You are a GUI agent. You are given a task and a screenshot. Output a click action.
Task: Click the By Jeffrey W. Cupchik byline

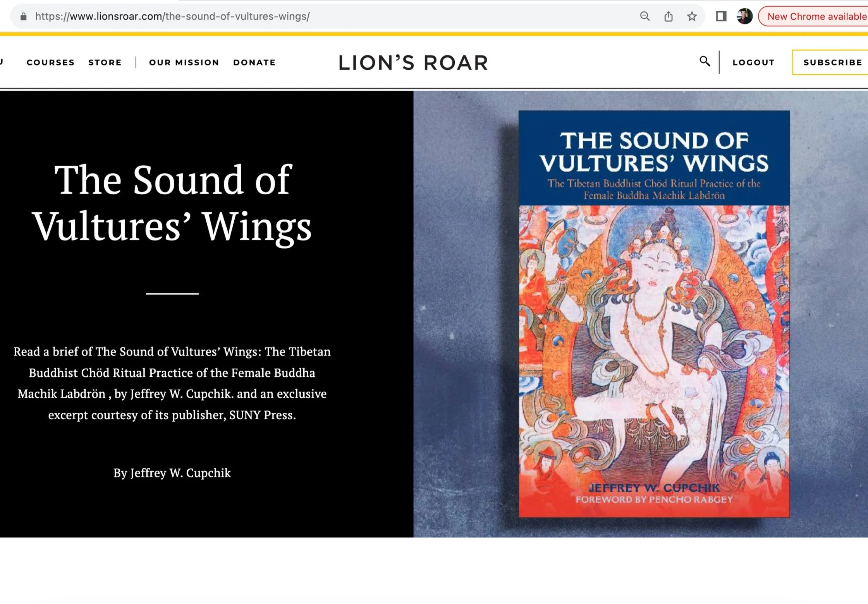pyautogui.click(x=172, y=473)
